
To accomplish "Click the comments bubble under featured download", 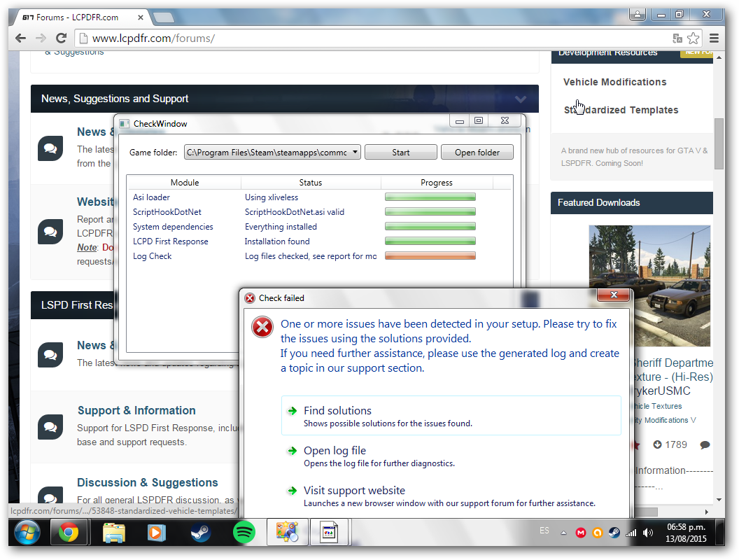I will pyautogui.click(x=705, y=445).
